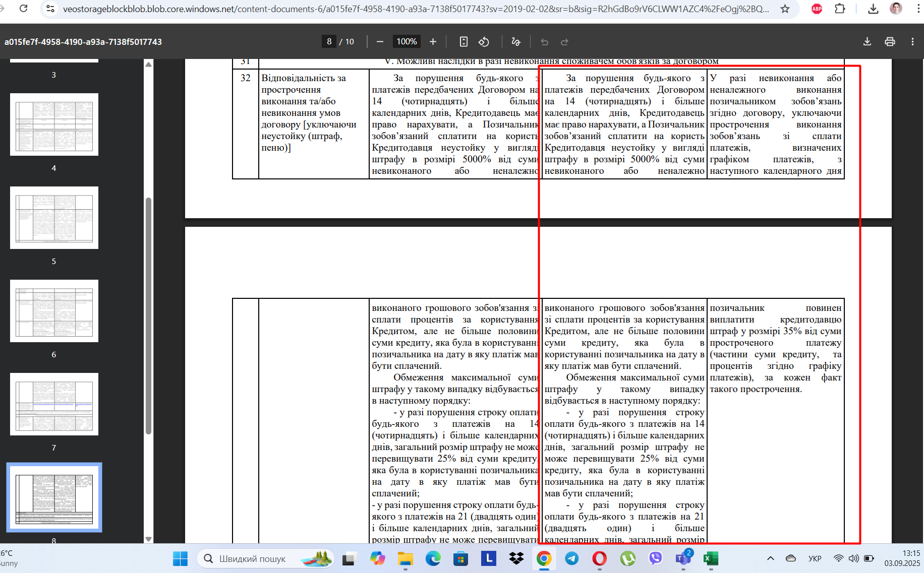Open the Wi-Fi network tray icon
924x573 pixels.
click(838, 558)
